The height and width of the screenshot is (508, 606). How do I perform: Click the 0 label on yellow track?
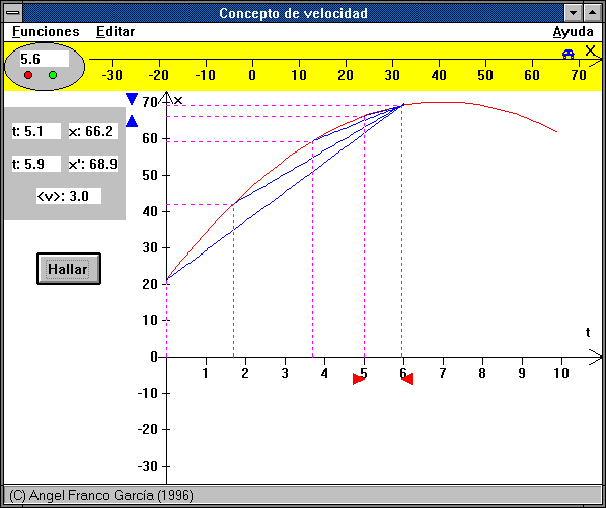[252, 75]
